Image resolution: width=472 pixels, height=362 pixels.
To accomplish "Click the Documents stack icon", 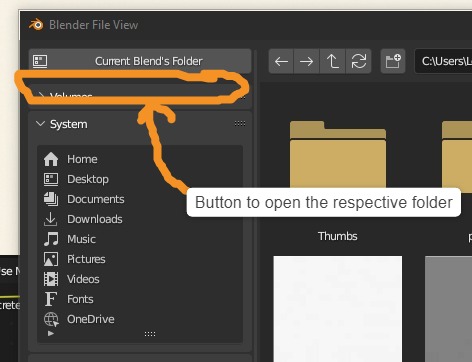I will coord(51,199).
